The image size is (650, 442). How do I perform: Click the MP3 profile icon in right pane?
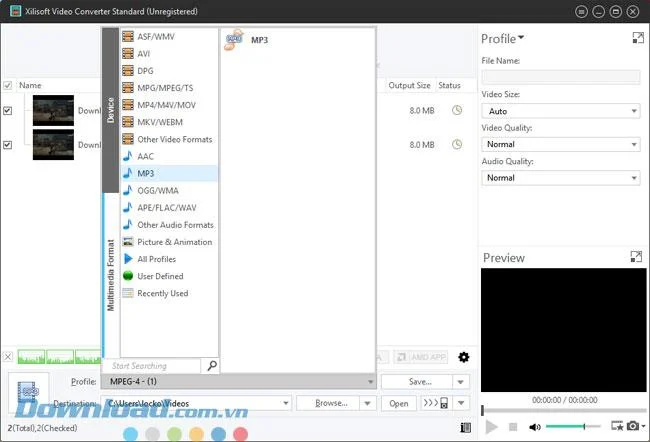(234, 40)
